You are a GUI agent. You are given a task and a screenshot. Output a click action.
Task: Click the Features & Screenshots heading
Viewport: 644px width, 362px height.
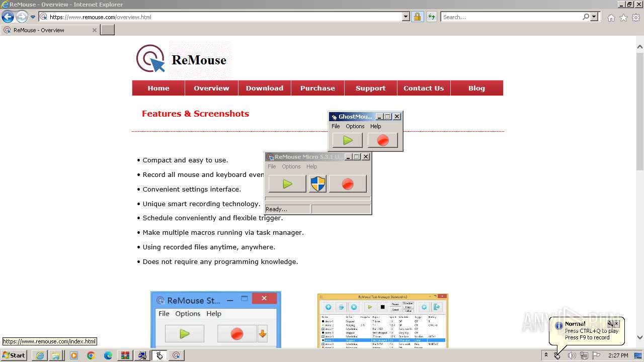point(195,114)
